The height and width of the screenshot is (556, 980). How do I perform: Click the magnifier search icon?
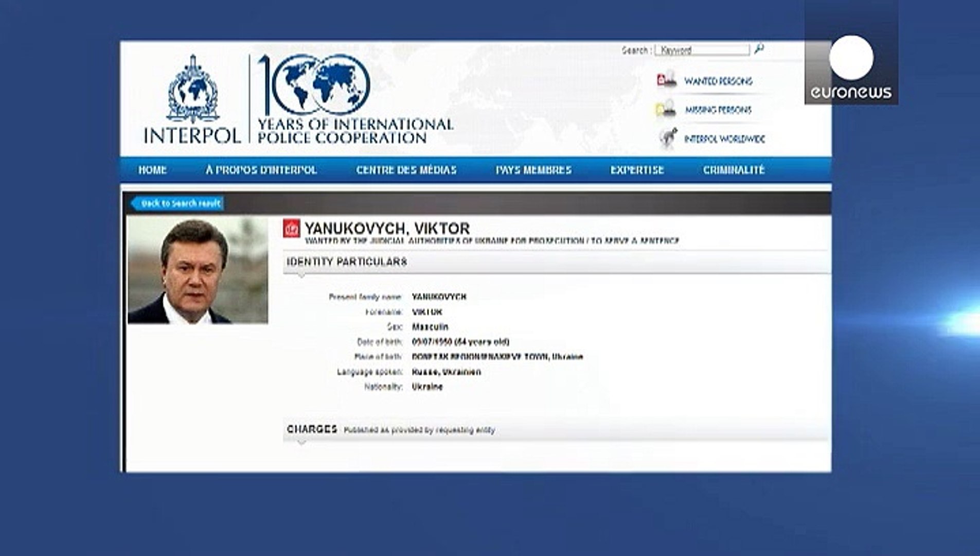759,49
